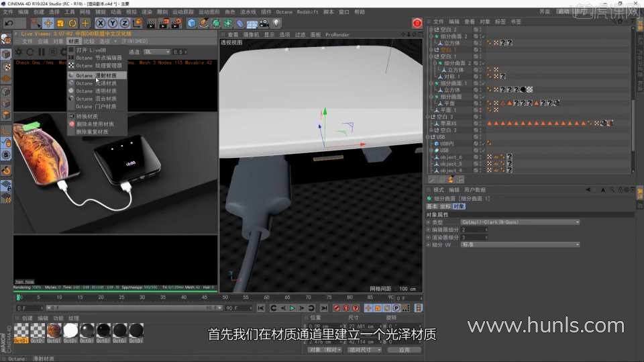Image resolution: width=644 pixels, height=362 pixels.
Task: Click the light bulb icon in toolbar
Action: pos(276,24)
